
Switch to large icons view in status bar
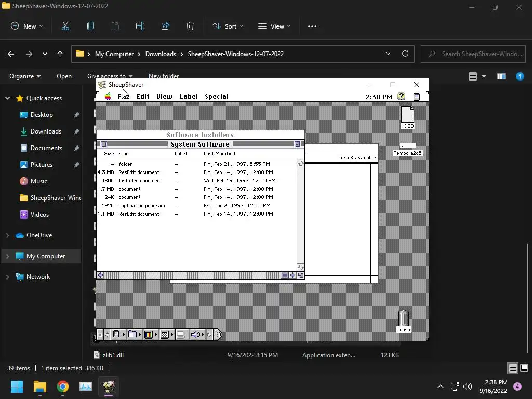524,368
